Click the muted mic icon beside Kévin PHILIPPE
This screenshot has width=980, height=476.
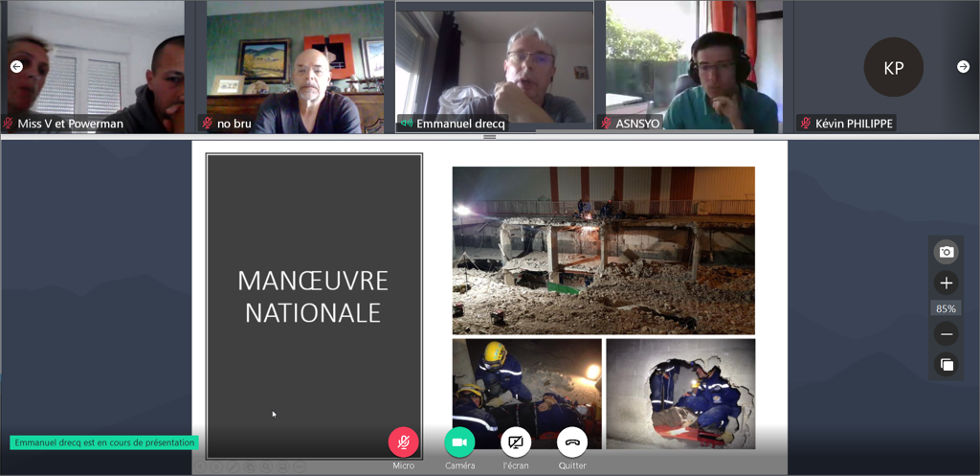click(x=806, y=124)
